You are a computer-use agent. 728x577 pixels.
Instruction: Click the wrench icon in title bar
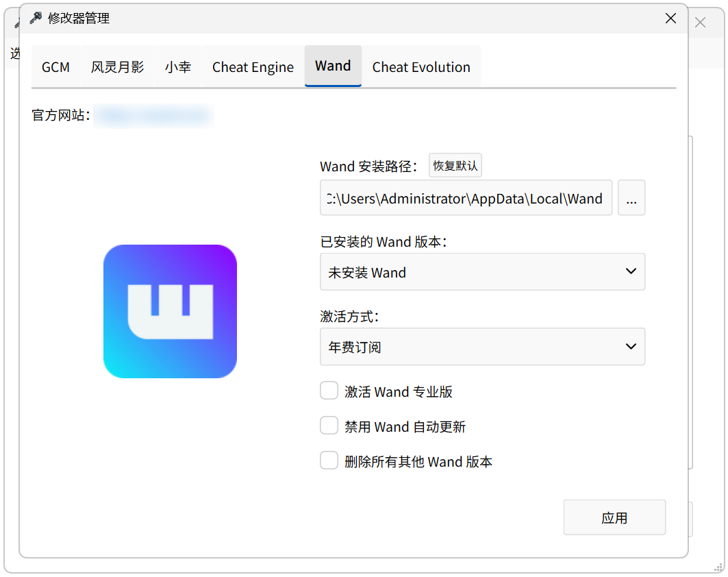(x=36, y=18)
